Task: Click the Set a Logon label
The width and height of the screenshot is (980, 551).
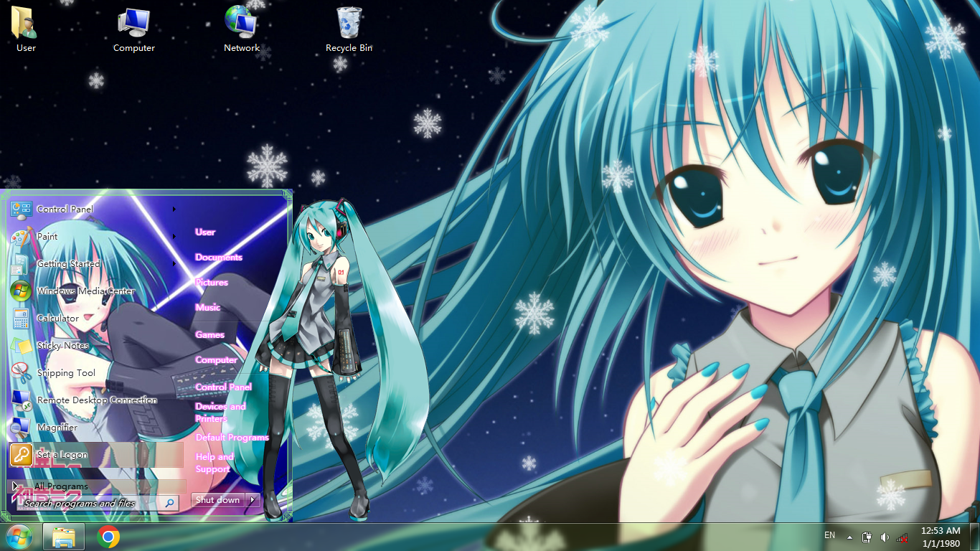Action: click(62, 455)
